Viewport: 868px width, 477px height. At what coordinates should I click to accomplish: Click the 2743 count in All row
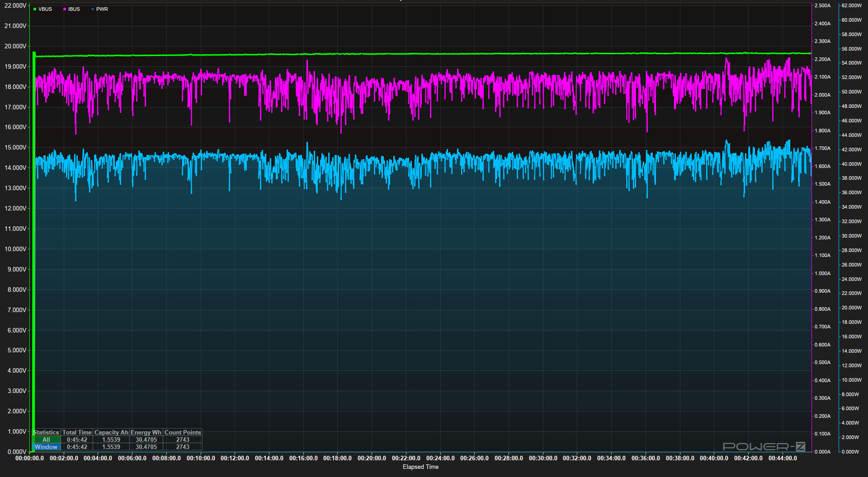[x=183, y=440]
